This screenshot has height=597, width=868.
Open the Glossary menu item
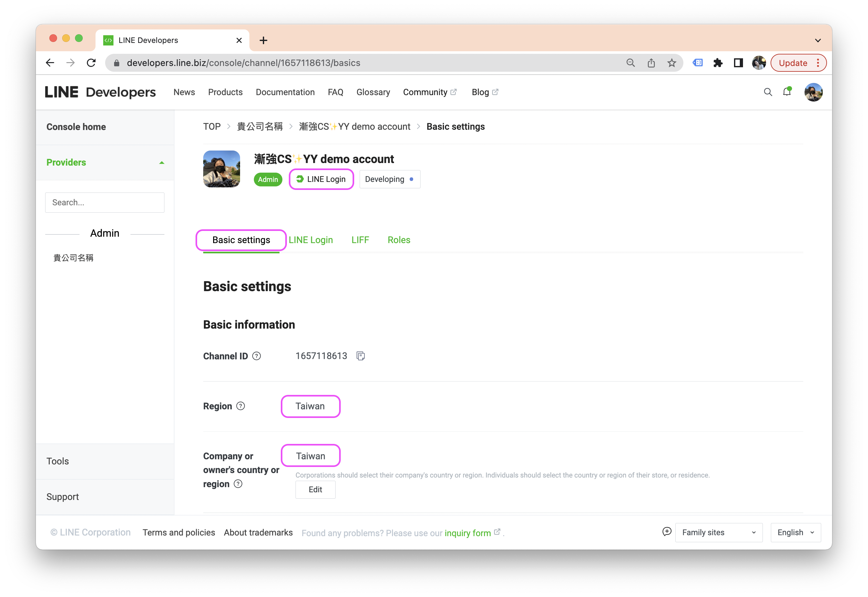click(373, 92)
